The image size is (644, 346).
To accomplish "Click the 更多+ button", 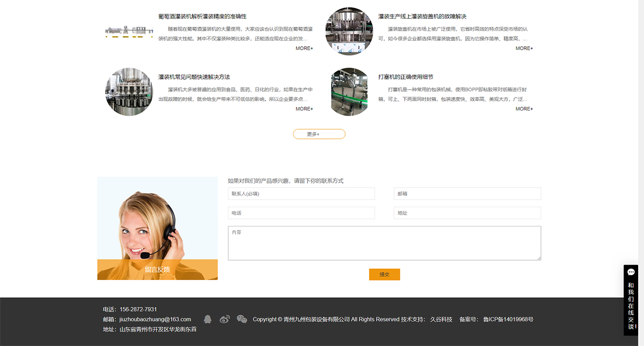I will pyautogui.click(x=319, y=134).
